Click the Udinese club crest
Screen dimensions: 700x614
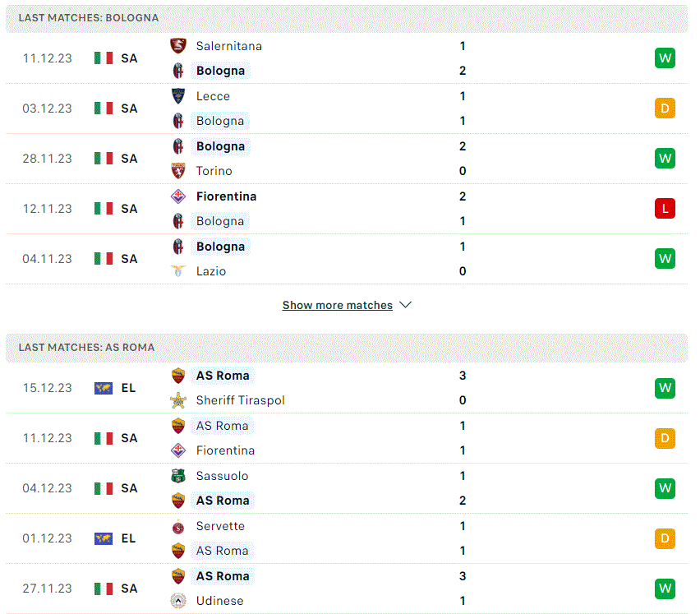[178, 601]
